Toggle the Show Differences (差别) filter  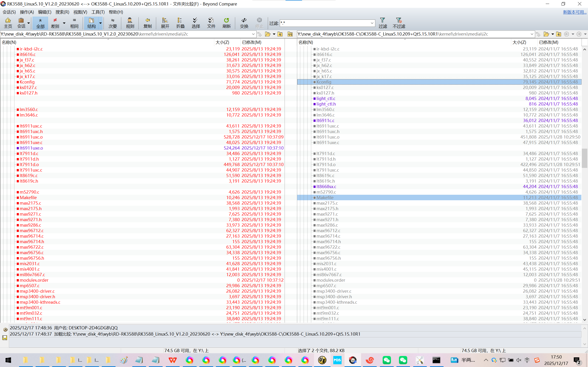[55, 23]
